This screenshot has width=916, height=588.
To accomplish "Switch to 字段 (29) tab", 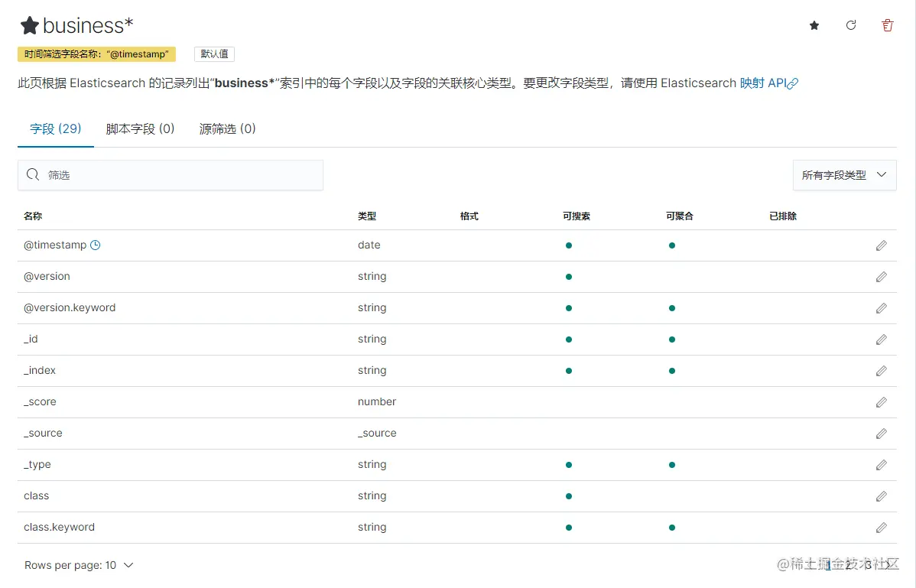I will click(x=56, y=128).
